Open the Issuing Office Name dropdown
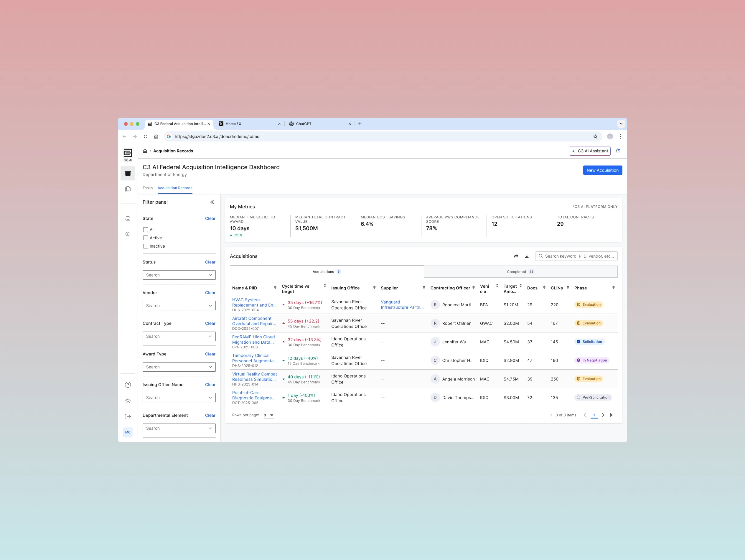The height and width of the screenshot is (560, 745). click(179, 398)
